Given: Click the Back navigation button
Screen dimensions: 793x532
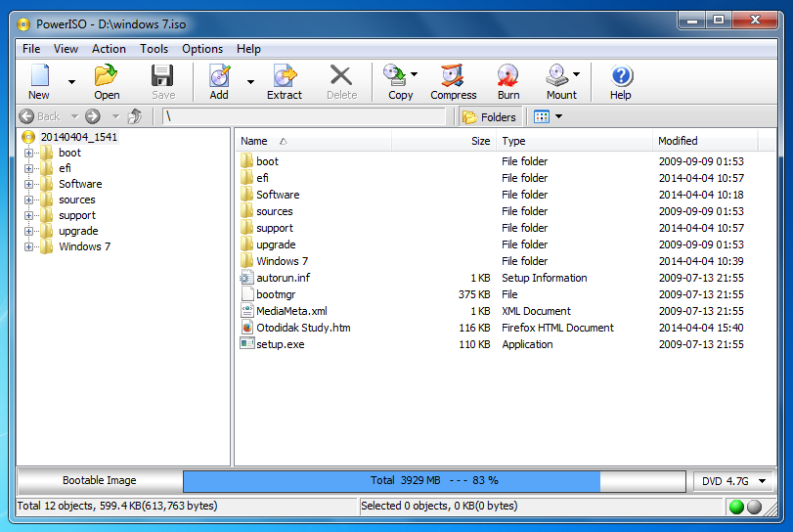Looking at the screenshot, I should tap(39, 116).
